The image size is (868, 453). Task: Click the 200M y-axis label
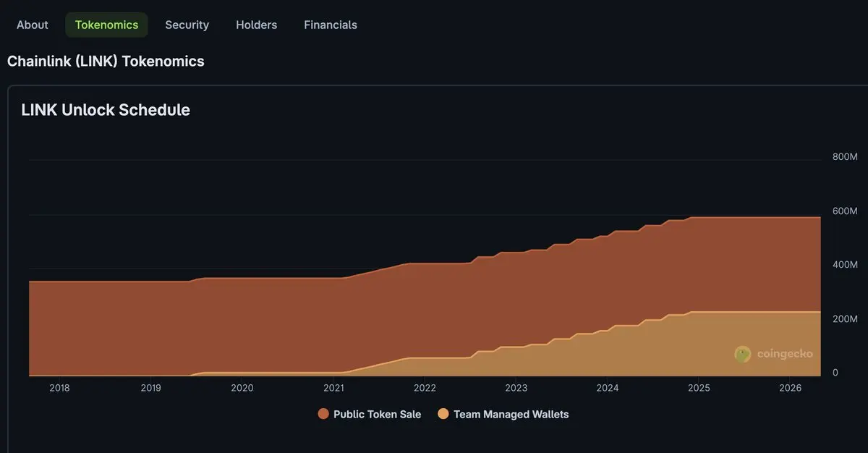(845, 319)
